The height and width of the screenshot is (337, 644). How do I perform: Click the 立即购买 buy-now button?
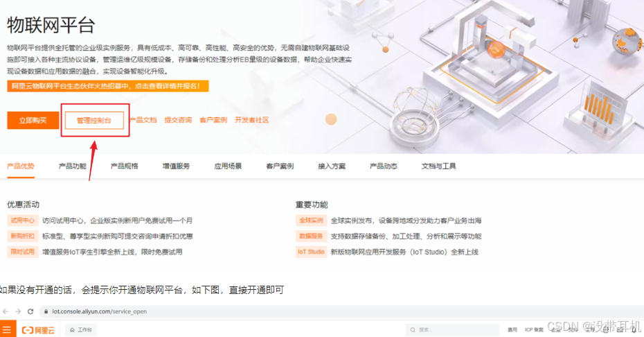(x=33, y=121)
